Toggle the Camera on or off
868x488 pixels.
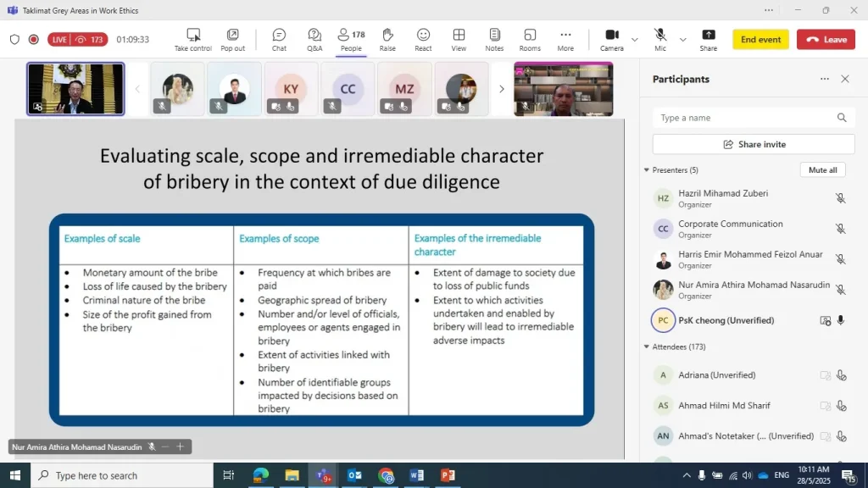[611, 39]
